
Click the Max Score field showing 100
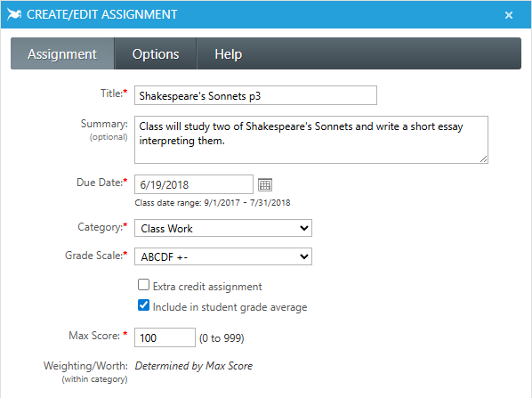pyautogui.click(x=165, y=337)
